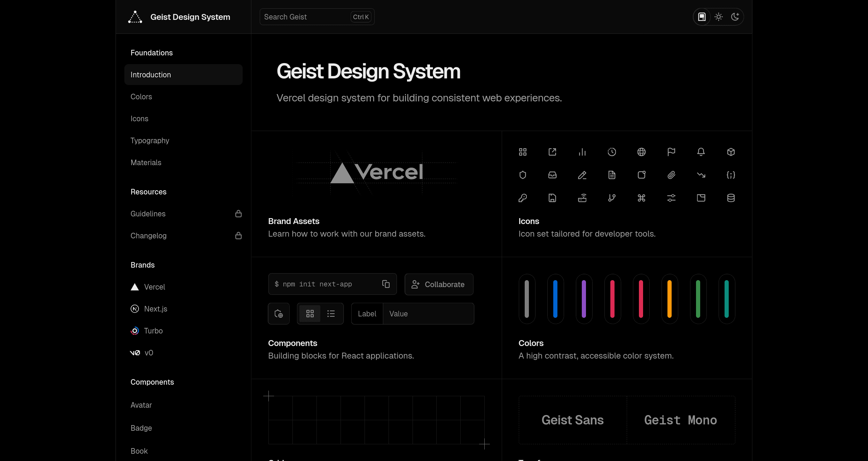Image resolution: width=868 pixels, height=461 pixels.
Task: Open the Next.js brand page
Action: pyautogui.click(x=149, y=309)
